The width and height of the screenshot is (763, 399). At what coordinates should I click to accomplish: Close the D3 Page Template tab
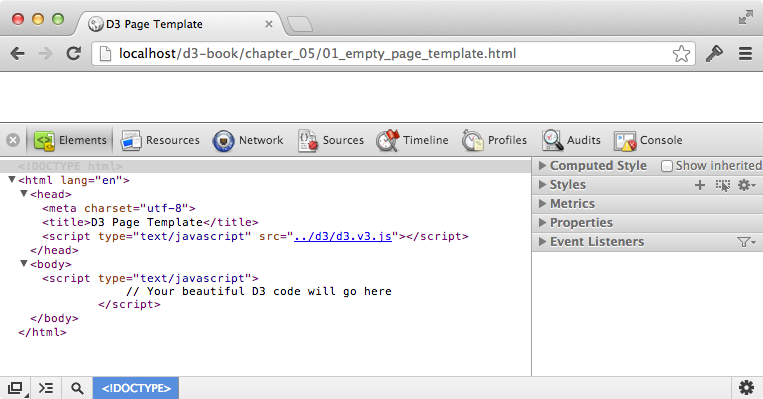269,24
